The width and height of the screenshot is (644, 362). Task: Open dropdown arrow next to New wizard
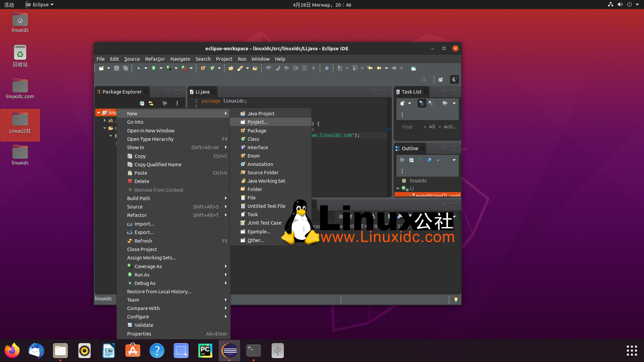coord(109,68)
